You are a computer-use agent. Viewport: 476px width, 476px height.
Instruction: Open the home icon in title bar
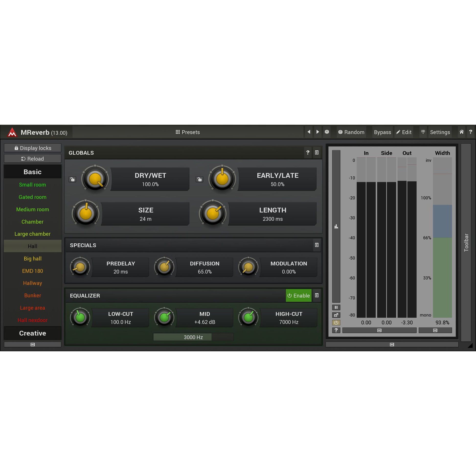pyautogui.click(x=462, y=132)
